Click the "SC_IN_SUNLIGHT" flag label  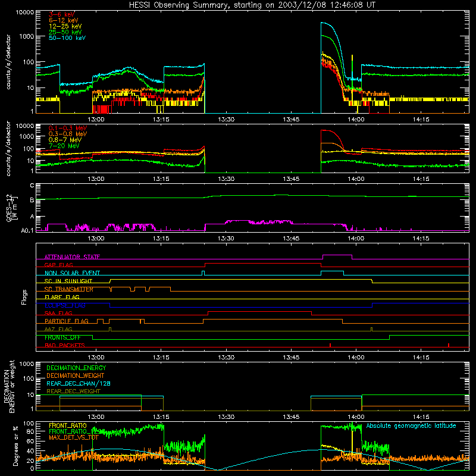click(x=68, y=281)
